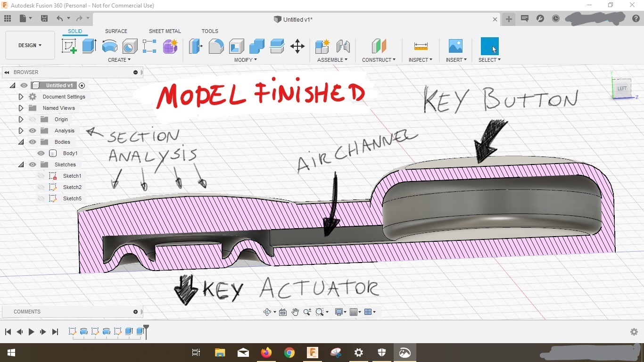Select the Joint tool
This screenshot has height=362, width=644.
(343, 46)
